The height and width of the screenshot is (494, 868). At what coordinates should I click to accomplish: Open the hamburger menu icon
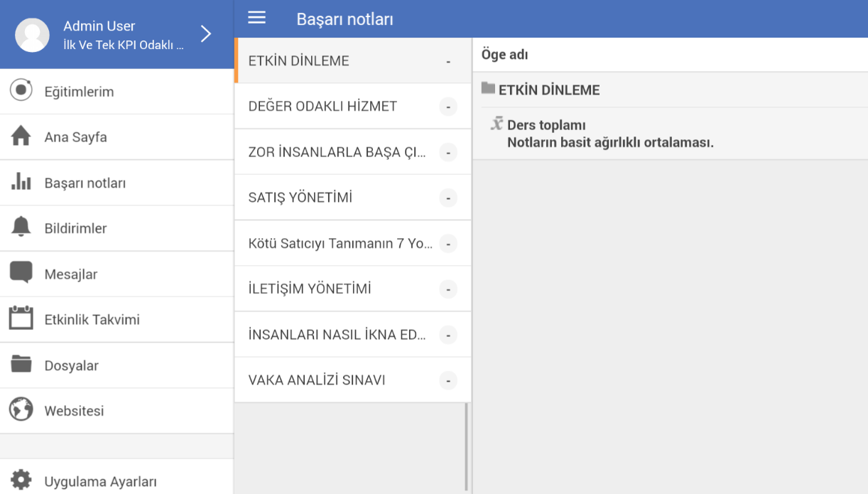[256, 18]
